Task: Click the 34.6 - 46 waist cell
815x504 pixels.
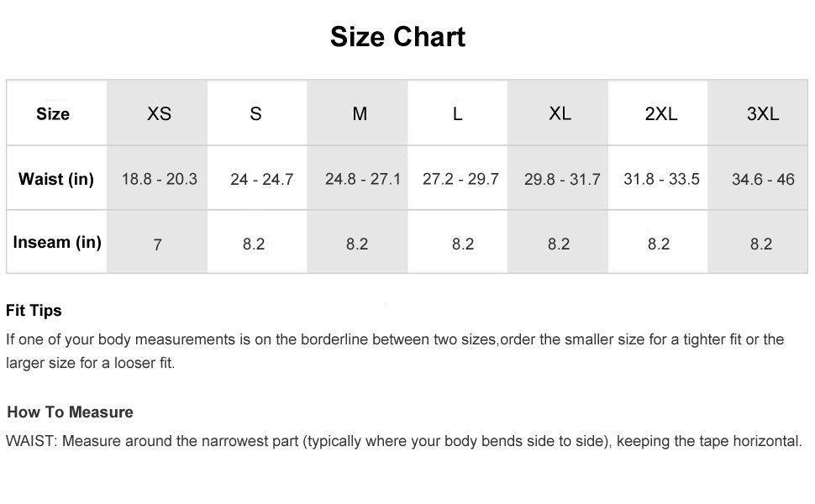Action: tap(763, 179)
